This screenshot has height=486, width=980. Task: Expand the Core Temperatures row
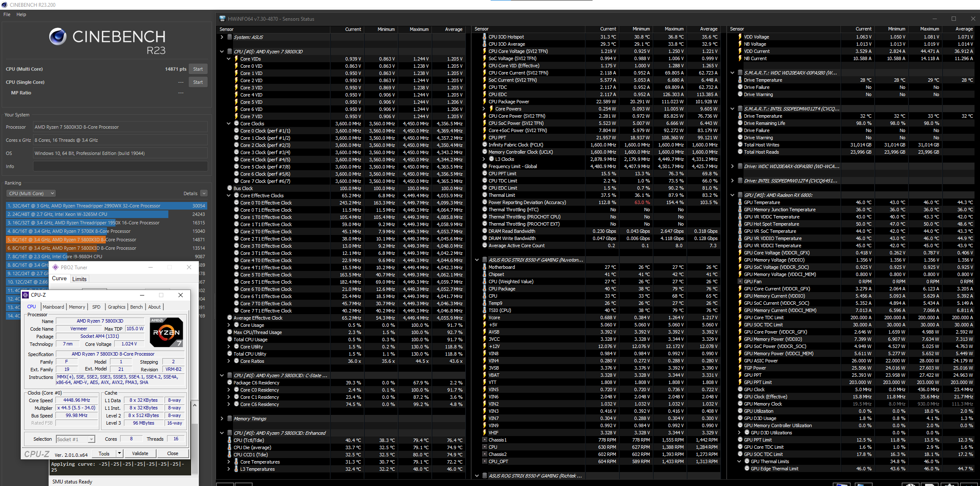[x=229, y=462]
